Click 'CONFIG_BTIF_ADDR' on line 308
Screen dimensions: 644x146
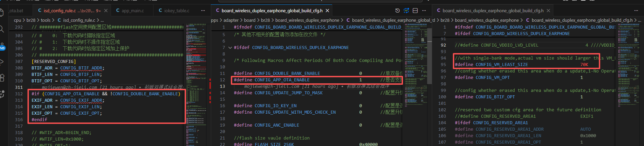coord(81,68)
